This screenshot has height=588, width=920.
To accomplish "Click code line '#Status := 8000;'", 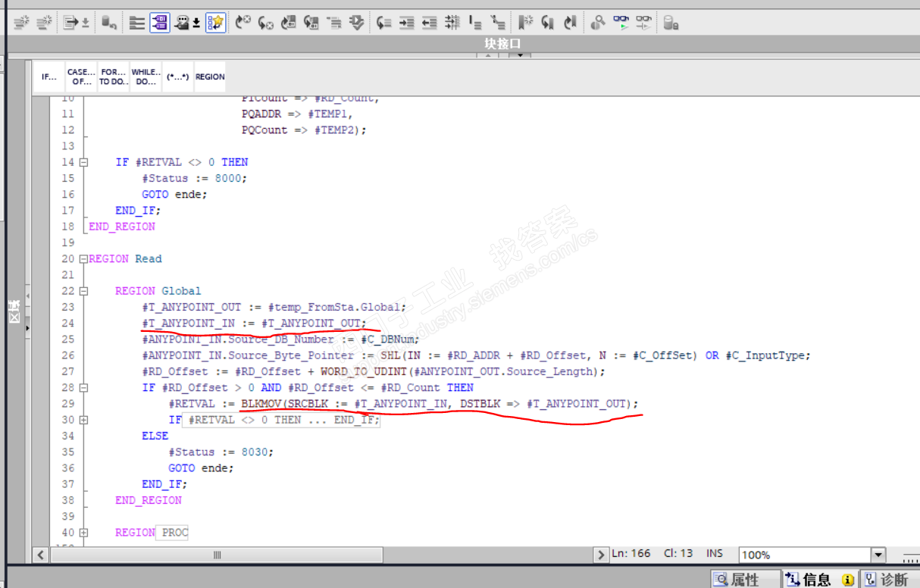I will (194, 178).
